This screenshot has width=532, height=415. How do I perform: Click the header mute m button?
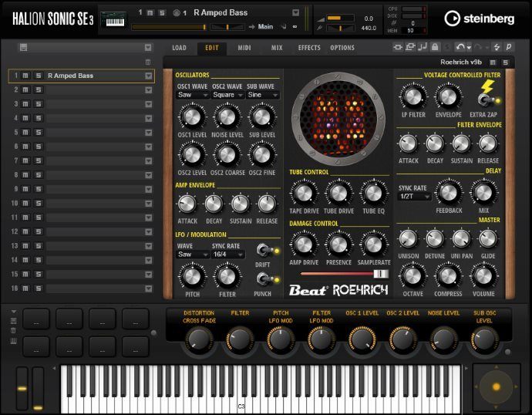[150, 13]
